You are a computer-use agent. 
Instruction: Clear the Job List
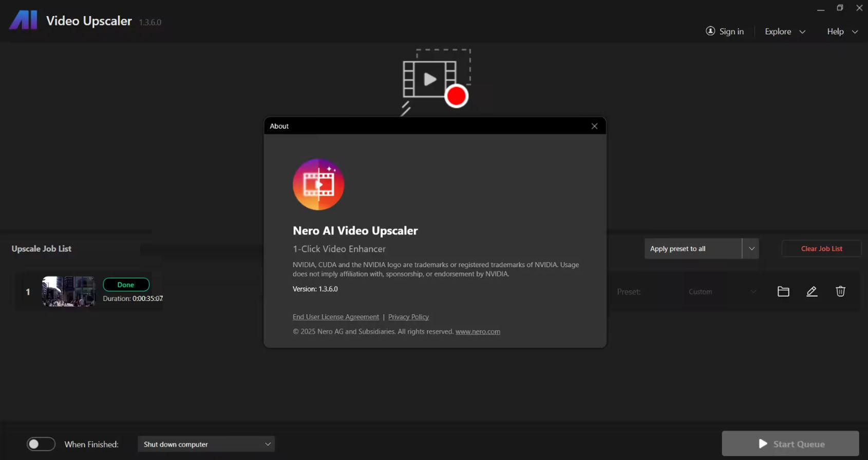click(x=821, y=248)
